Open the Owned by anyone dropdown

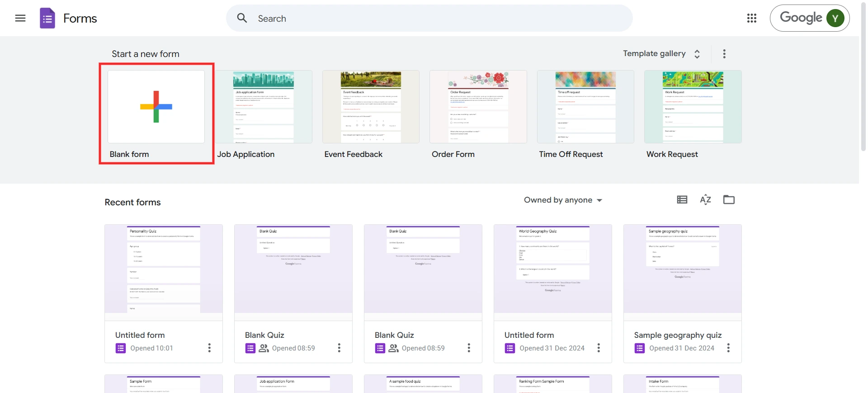pyautogui.click(x=563, y=200)
